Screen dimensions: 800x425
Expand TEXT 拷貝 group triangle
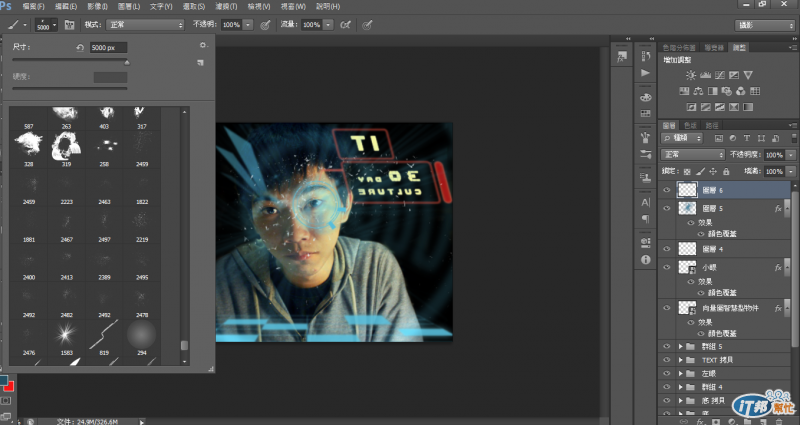[681, 360]
